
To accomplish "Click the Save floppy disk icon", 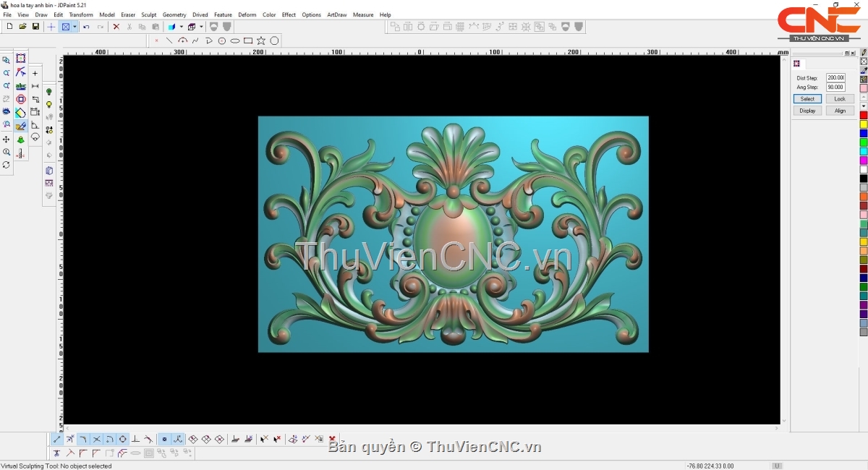I will pos(35,27).
